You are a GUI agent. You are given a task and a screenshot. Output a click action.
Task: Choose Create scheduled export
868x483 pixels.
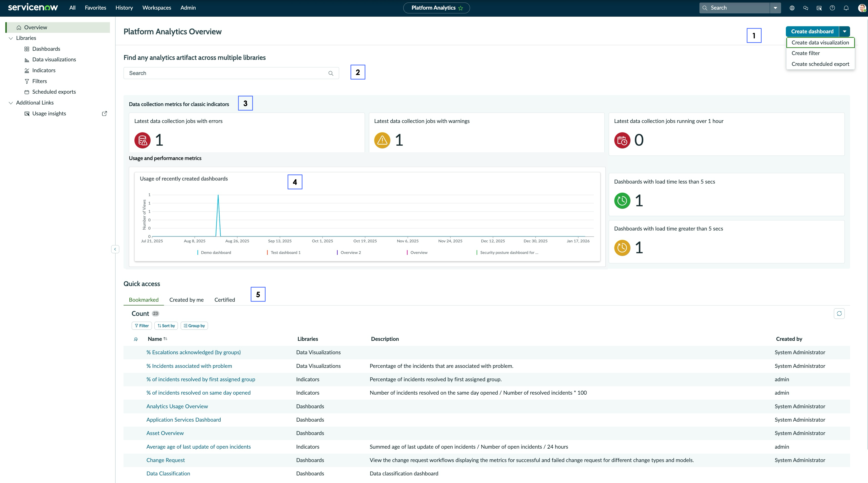pyautogui.click(x=820, y=64)
